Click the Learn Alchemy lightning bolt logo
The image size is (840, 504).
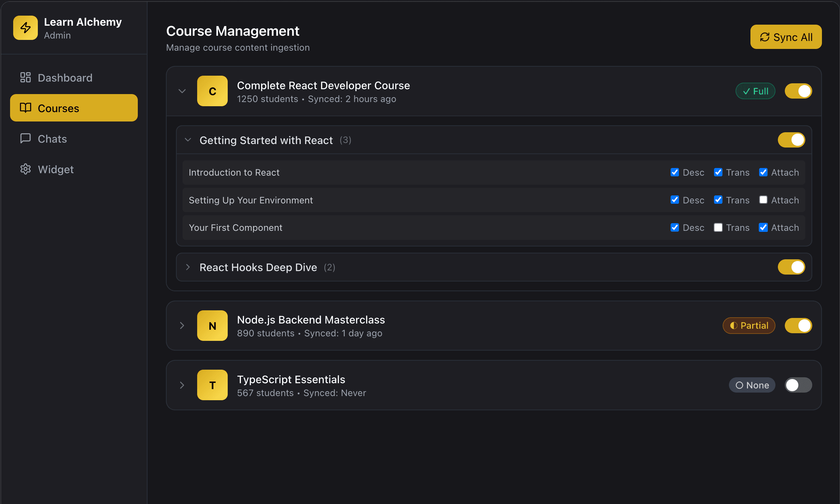[x=25, y=27]
